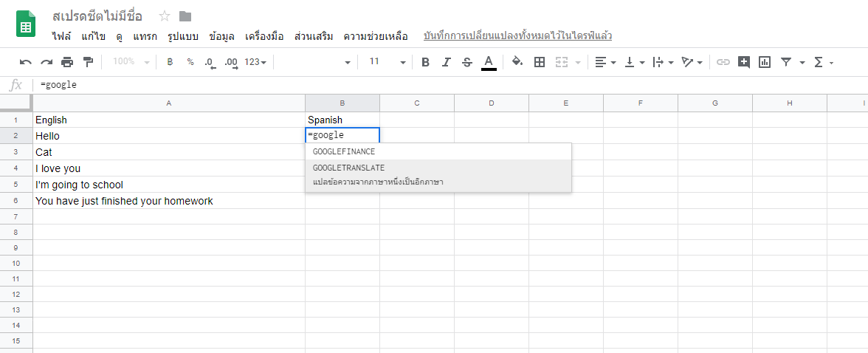Expand merge cells dropdown arrow
The image size is (868, 353).
coord(578,63)
